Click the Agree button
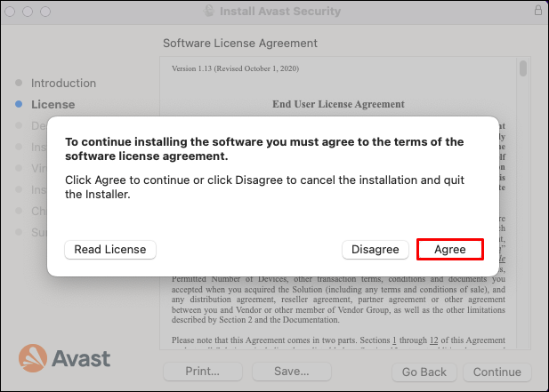 [x=449, y=250]
